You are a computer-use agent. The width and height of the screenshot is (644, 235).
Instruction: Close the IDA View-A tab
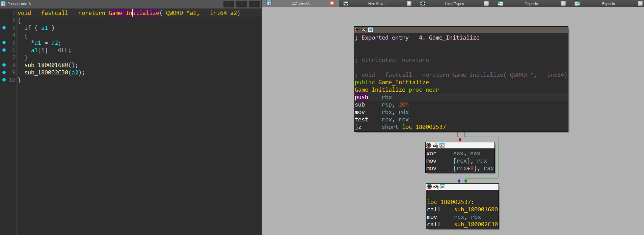(332, 3)
